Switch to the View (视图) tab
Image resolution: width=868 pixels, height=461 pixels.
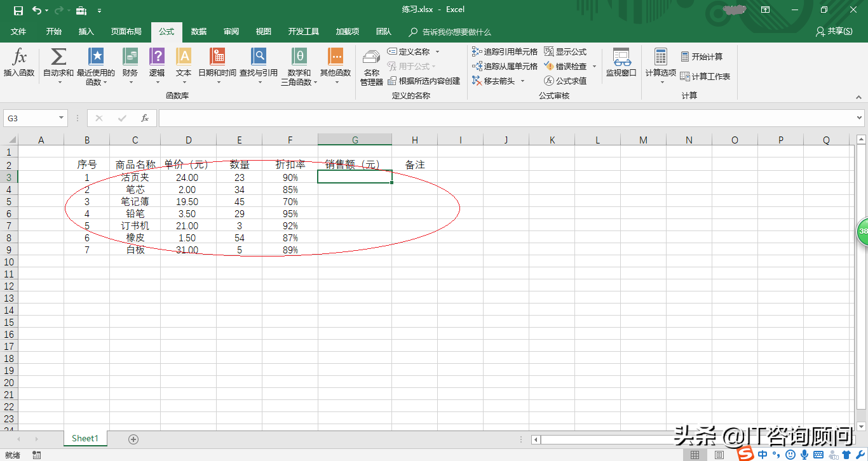(263, 32)
